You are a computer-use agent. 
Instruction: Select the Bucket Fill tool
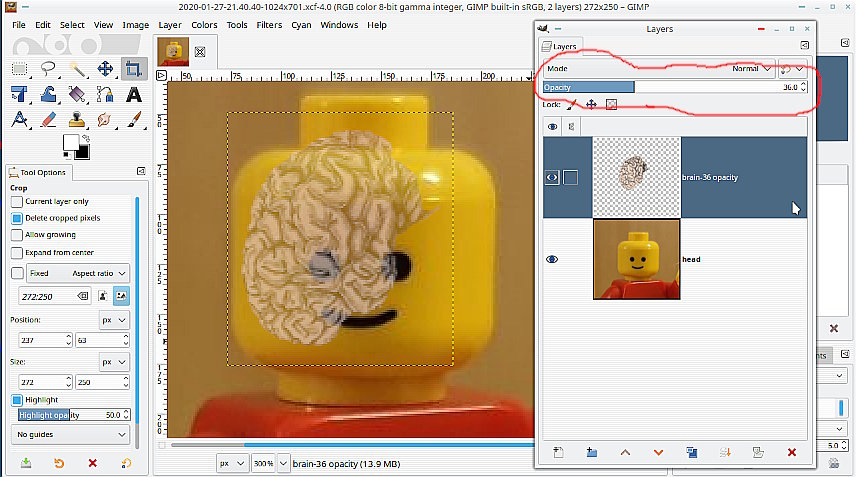(77, 94)
